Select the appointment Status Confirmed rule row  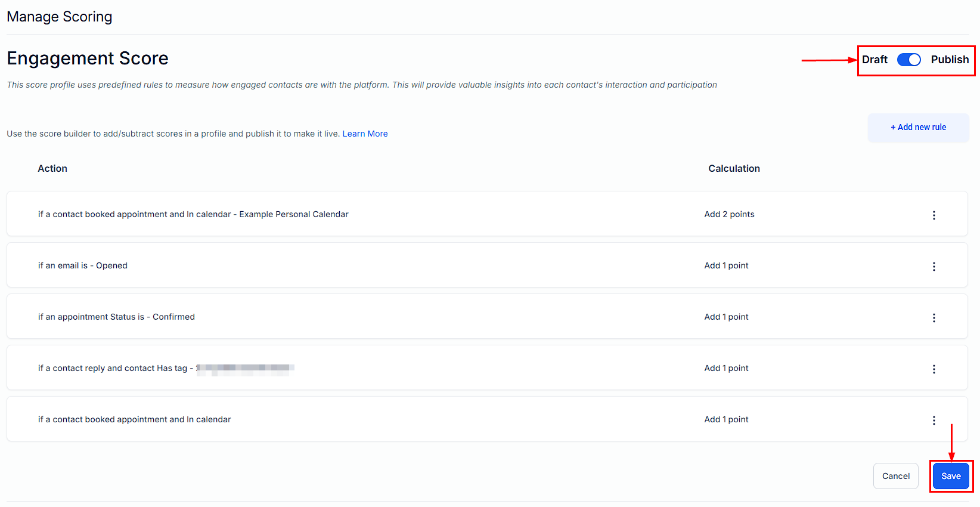point(116,317)
